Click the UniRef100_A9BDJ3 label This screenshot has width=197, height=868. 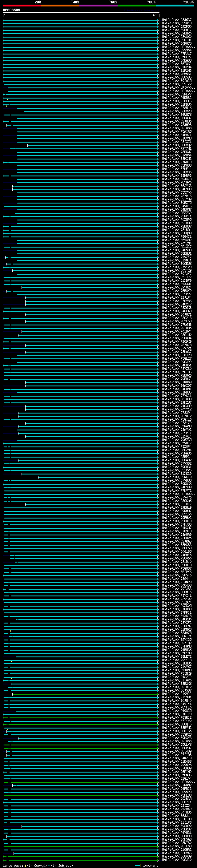pos(177,565)
